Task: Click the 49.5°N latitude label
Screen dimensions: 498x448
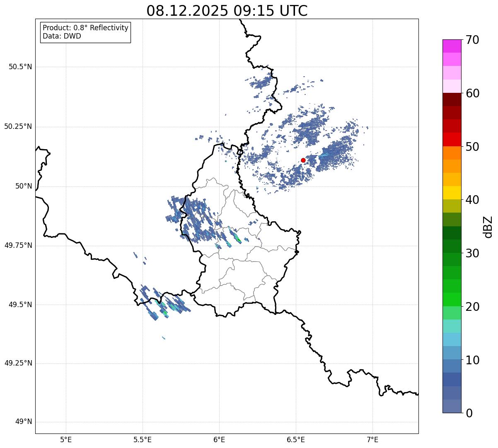Action: click(20, 305)
